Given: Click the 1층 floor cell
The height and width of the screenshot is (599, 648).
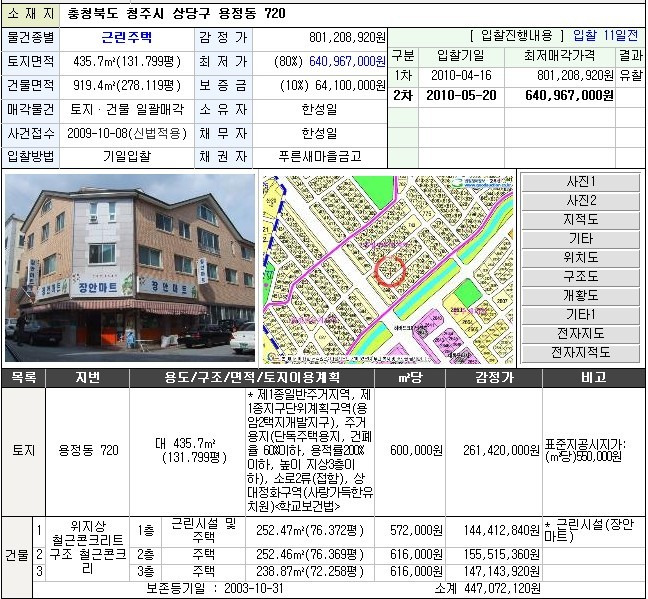Looking at the screenshot, I should (x=145, y=531).
